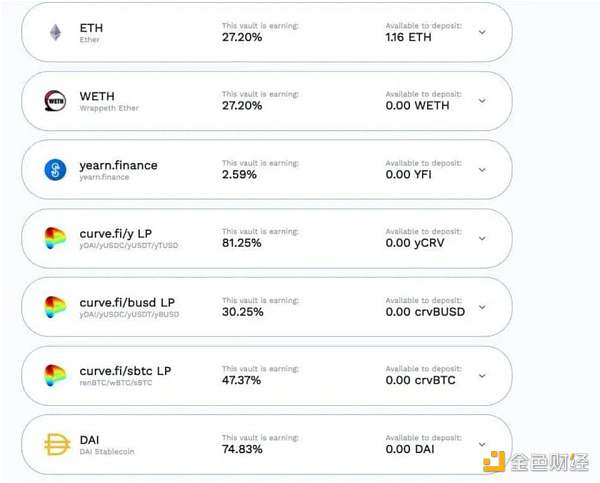Click the curve.fi/sbtc LP rainbow icon

[x=55, y=376]
